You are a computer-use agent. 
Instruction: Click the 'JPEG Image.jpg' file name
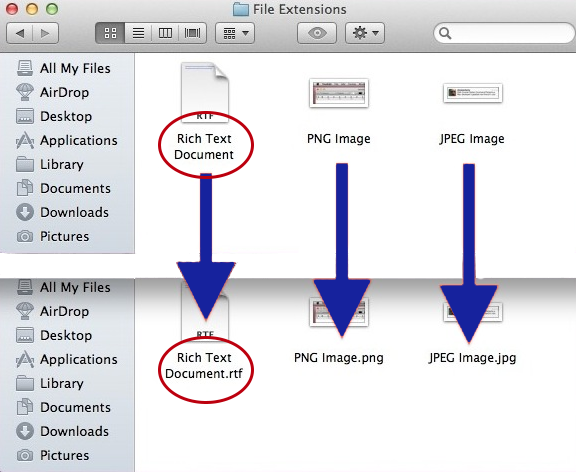pyautogui.click(x=472, y=358)
